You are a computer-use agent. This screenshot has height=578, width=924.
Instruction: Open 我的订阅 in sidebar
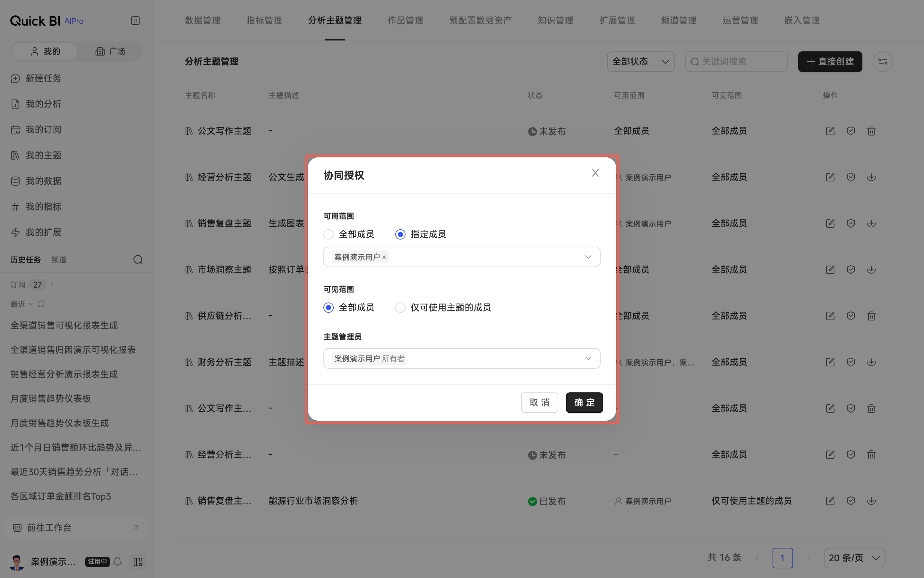point(36,130)
